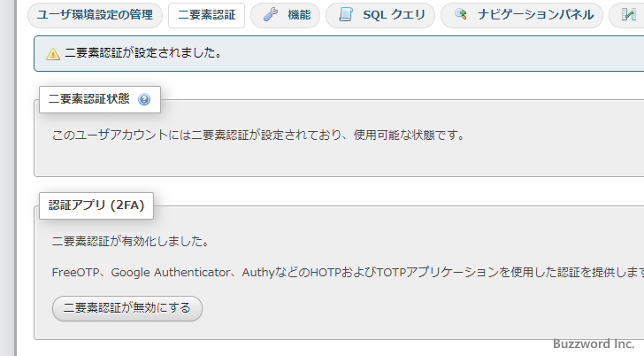This screenshot has width=644, height=356.
Task: Switch to the SQL クエリ tab
Action: [380, 15]
